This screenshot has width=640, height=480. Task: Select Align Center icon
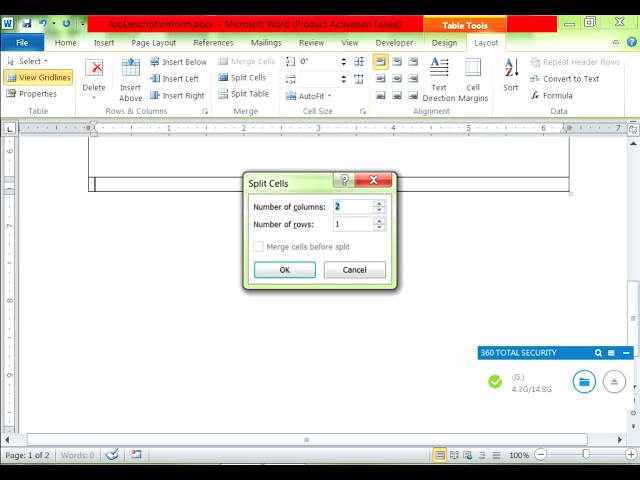click(x=397, y=78)
